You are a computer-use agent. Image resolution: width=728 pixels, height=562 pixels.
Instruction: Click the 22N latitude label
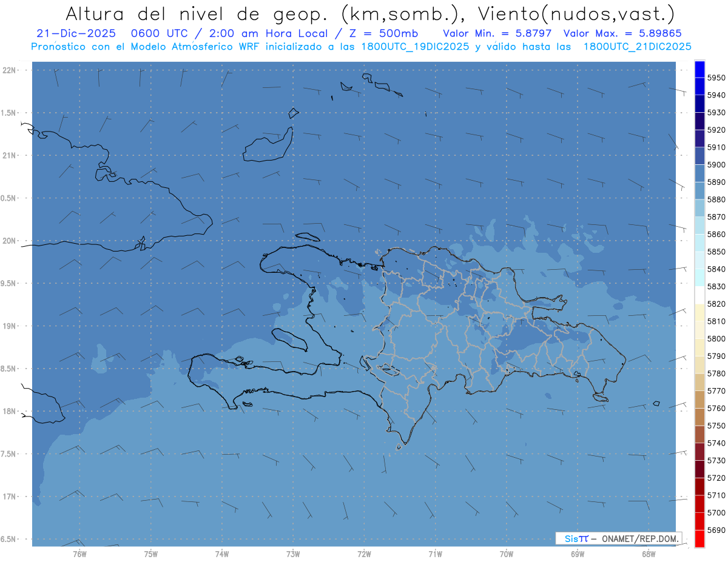coord(8,70)
